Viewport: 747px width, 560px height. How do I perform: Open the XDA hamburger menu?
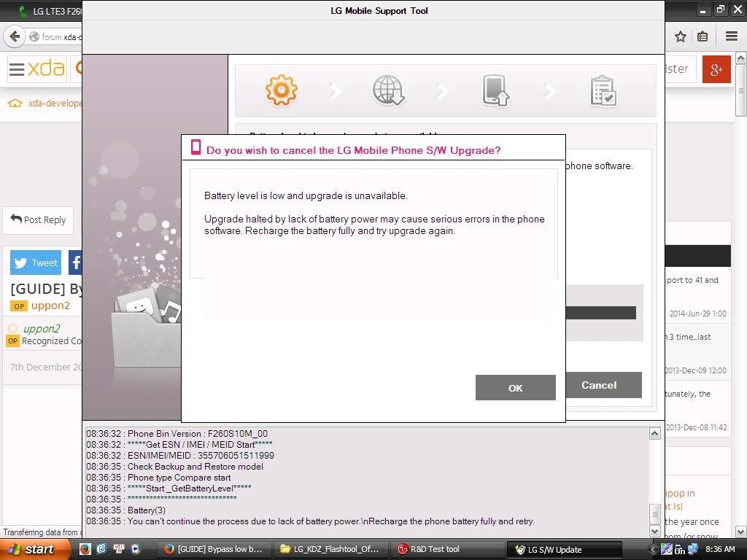(16, 69)
